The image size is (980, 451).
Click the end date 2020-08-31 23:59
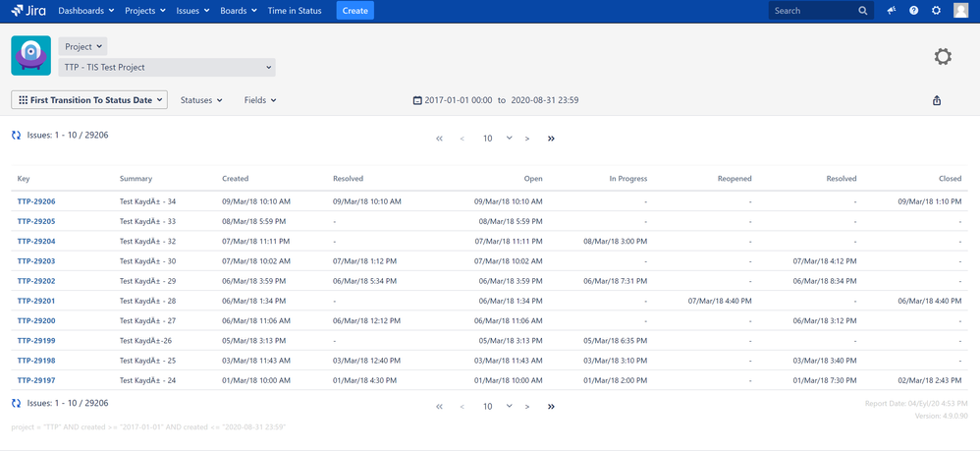544,100
